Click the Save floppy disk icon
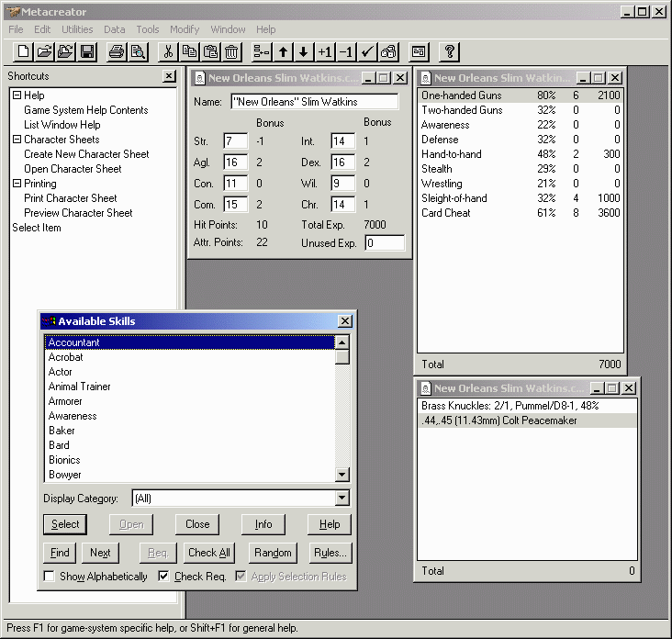Screen dimensions: 672x639 pyautogui.click(x=87, y=52)
